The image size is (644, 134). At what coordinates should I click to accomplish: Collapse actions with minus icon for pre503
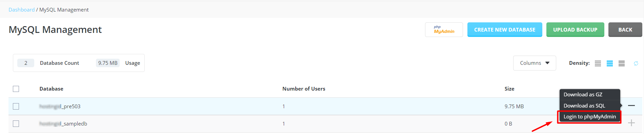(631, 106)
